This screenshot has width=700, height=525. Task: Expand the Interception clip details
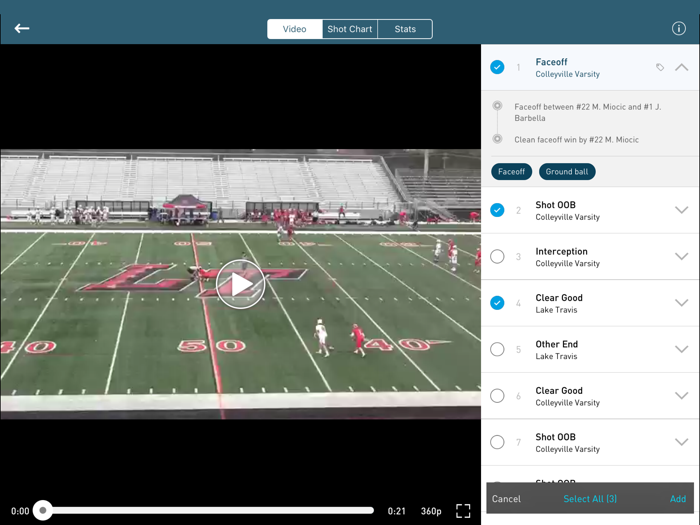681,256
